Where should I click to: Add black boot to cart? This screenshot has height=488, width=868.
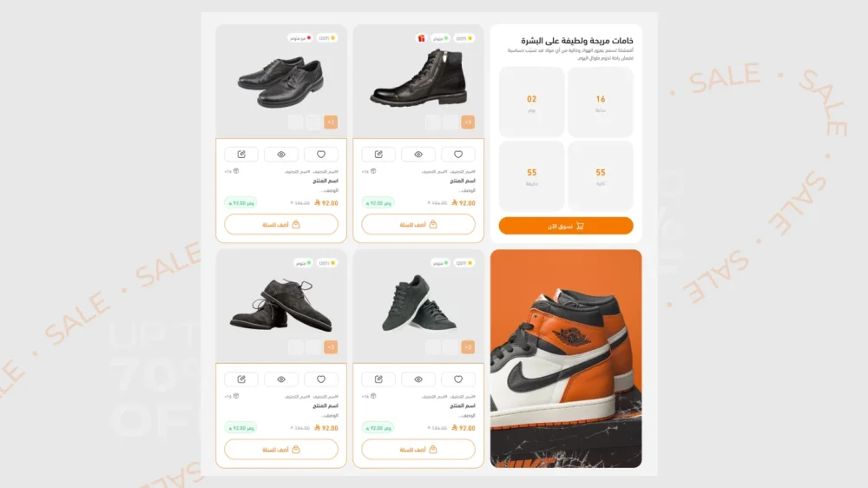coord(418,224)
